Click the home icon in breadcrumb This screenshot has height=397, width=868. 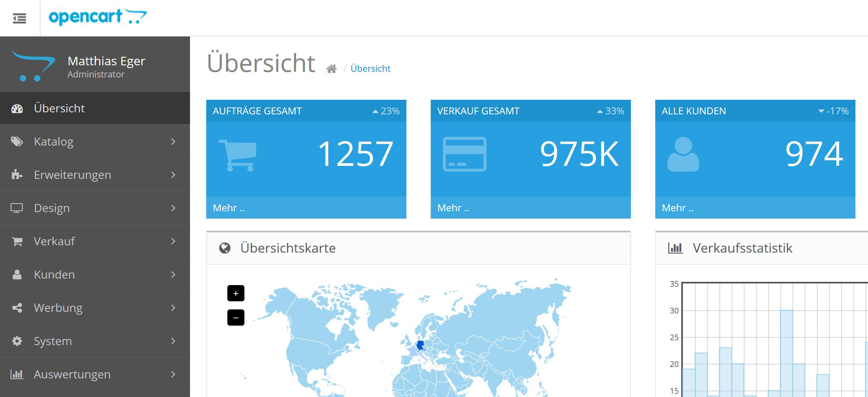[x=331, y=69]
